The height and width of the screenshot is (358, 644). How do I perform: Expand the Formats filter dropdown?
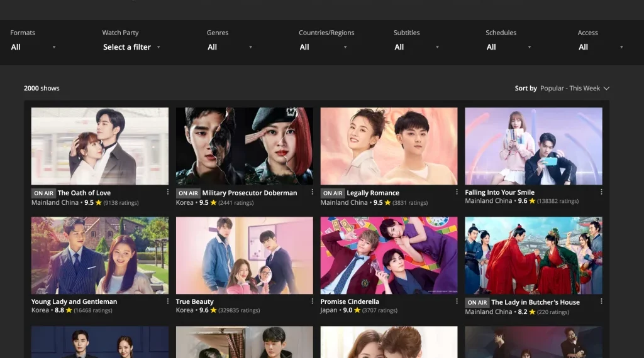pyautogui.click(x=33, y=47)
